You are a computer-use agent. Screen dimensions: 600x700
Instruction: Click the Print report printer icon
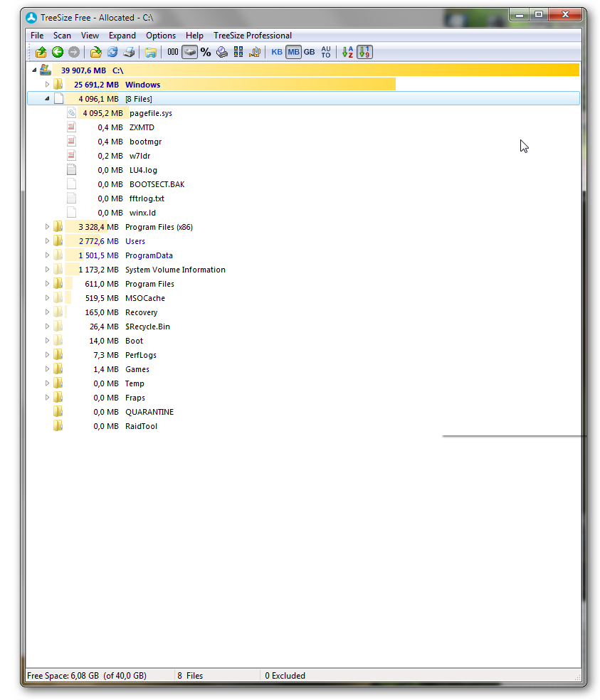129,52
